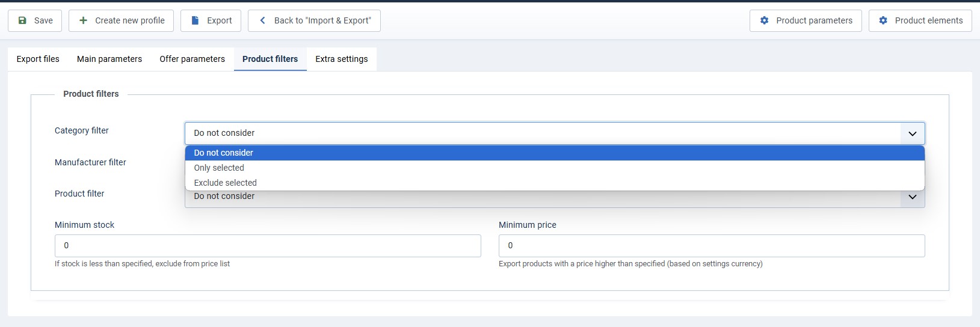The width and height of the screenshot is (980, 327).
Task: Click the file icon on the Export button
Action: click(195, 20)
